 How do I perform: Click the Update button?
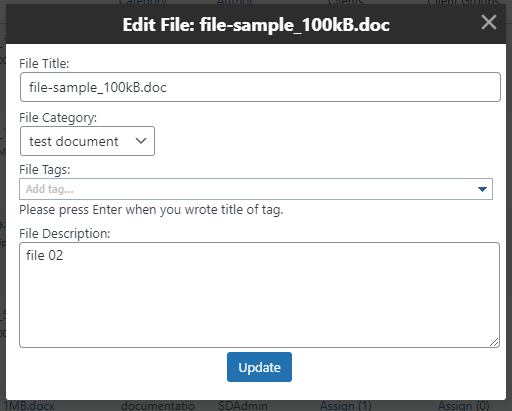259,367
